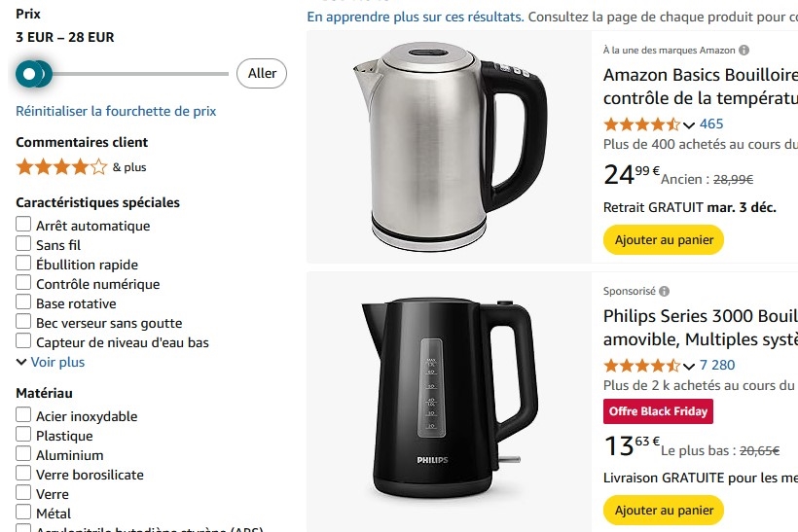Screen dimensions: 798x532
Task: Expand 'Voir plus' special features list
Action: pyautogui.click(x=51, y=362)
